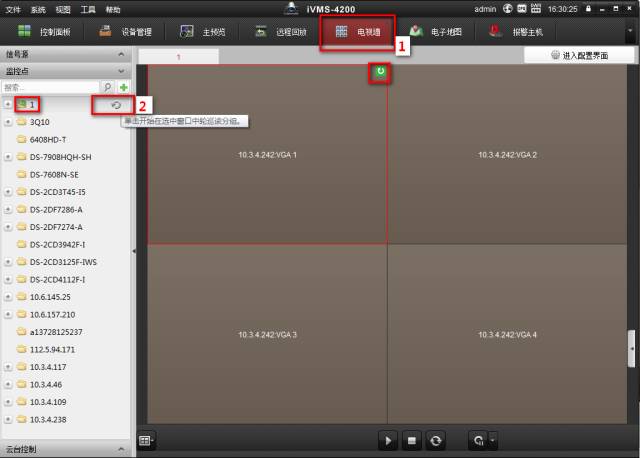Switch to the 控制面板 control panel tab
Viewport: 640px width, 458px height.
click(45, 32)
